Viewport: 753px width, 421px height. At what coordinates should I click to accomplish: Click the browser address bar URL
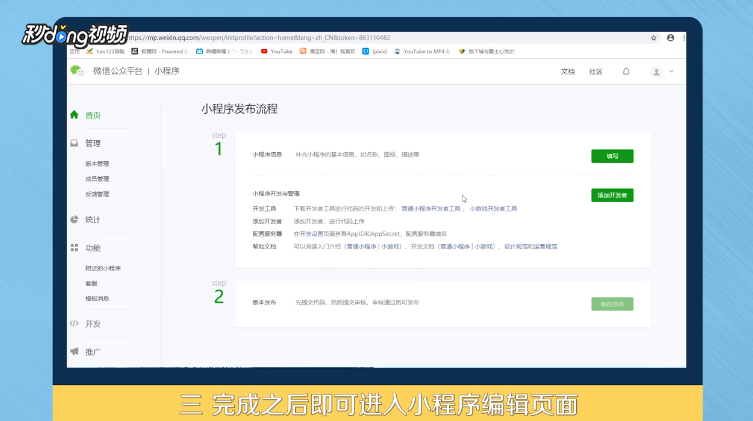[x=259, y=37]
